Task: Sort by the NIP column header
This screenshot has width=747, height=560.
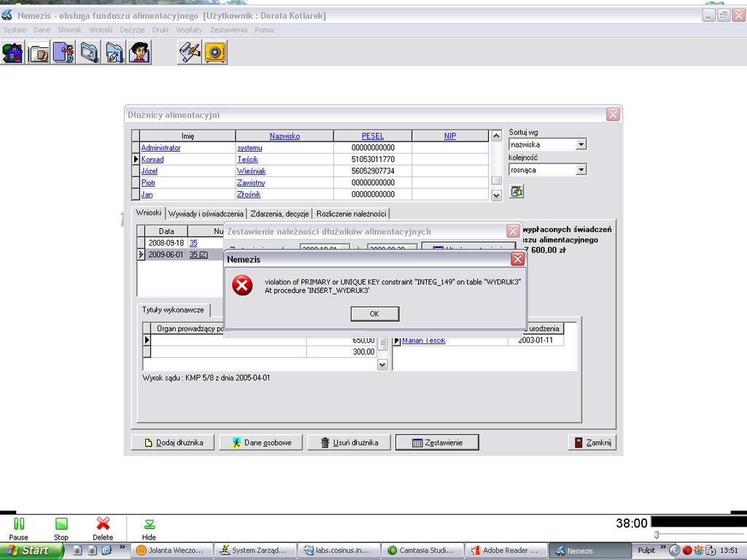Action: click(x=449, y=136)
